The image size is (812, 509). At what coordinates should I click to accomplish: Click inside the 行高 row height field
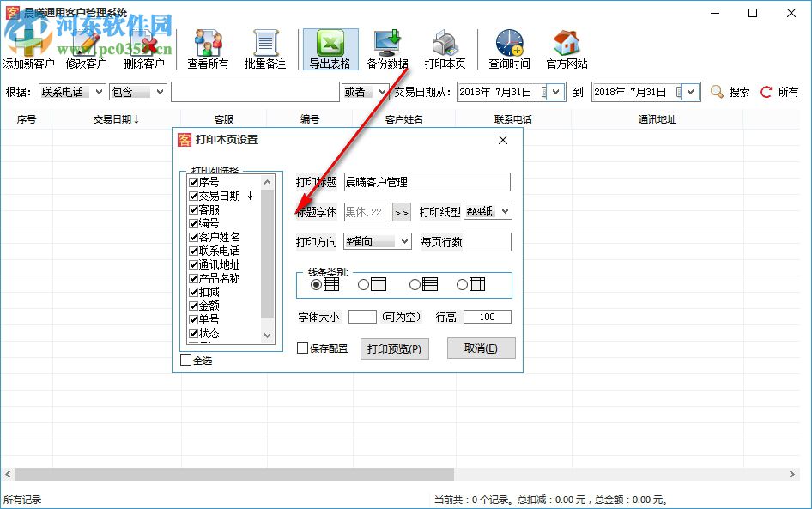pos(486,317)
